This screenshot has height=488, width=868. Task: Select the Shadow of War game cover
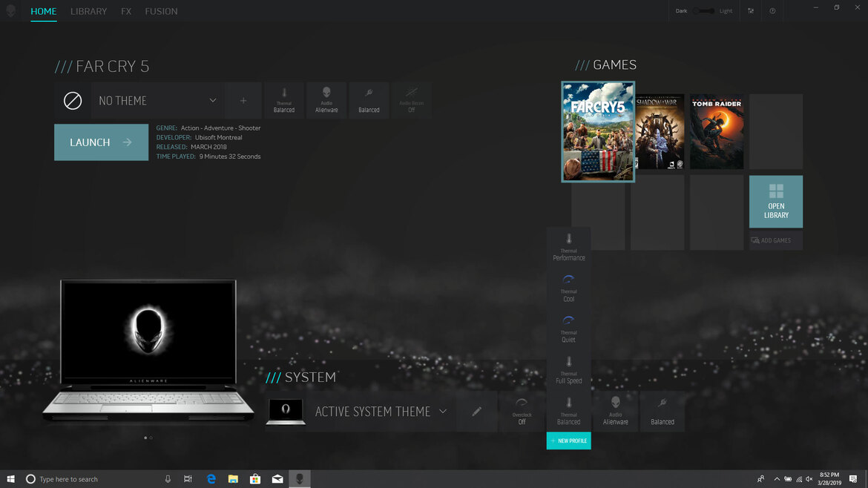click(660, 132)
